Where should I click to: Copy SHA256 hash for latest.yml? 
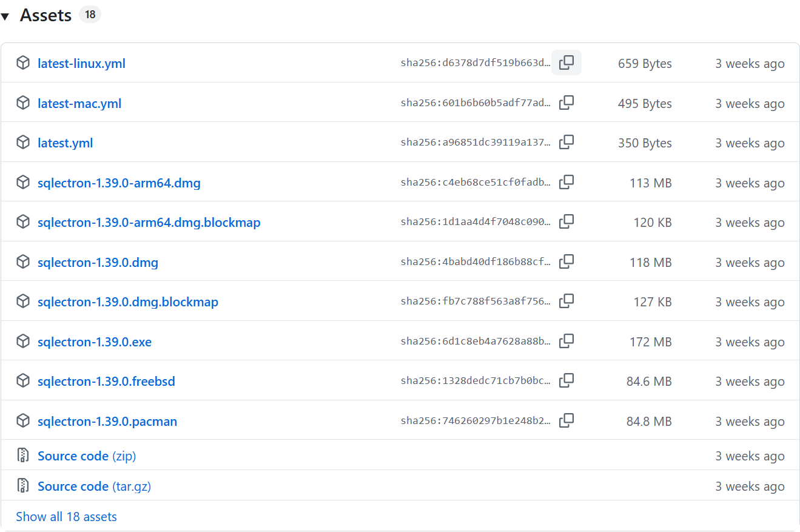click(x=566, y=142)
